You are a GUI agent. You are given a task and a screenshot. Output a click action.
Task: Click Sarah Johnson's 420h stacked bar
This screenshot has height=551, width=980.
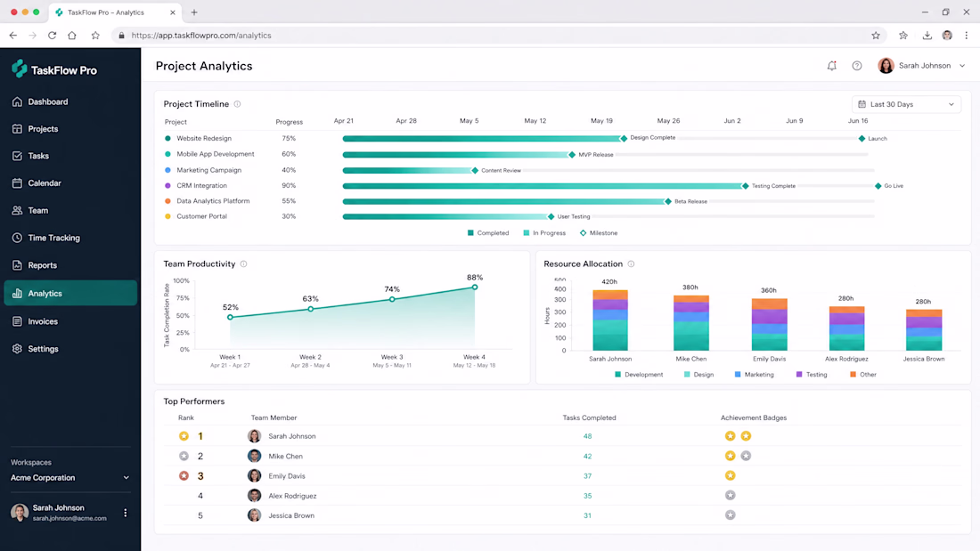(610, 320)
